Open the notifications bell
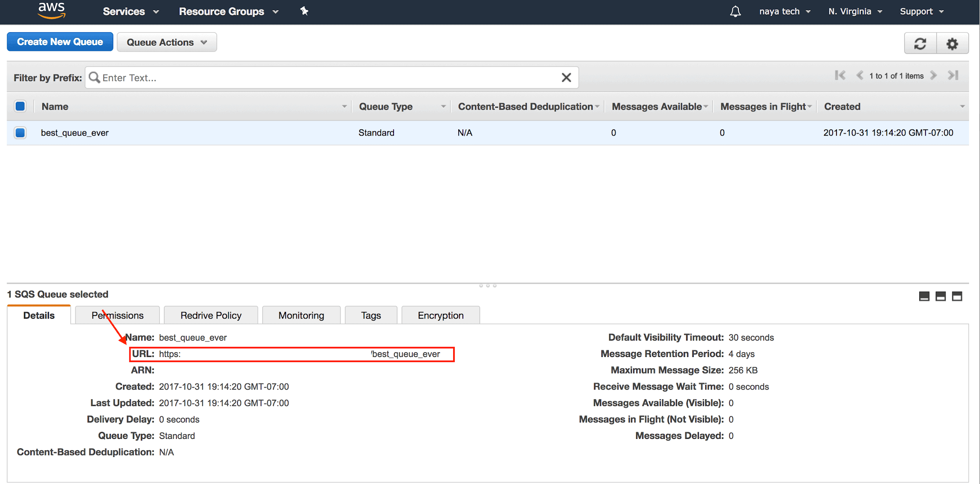The image size is (980, 484). [735, 11]
